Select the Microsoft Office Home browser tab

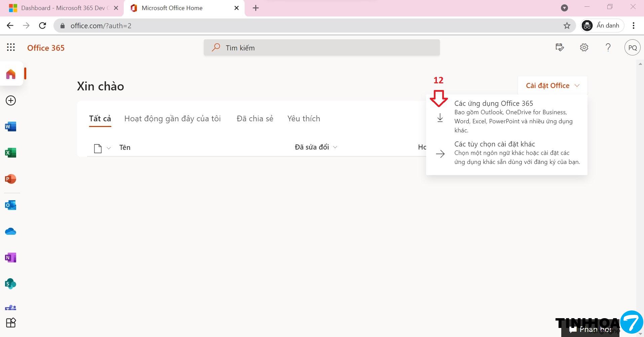184,8
